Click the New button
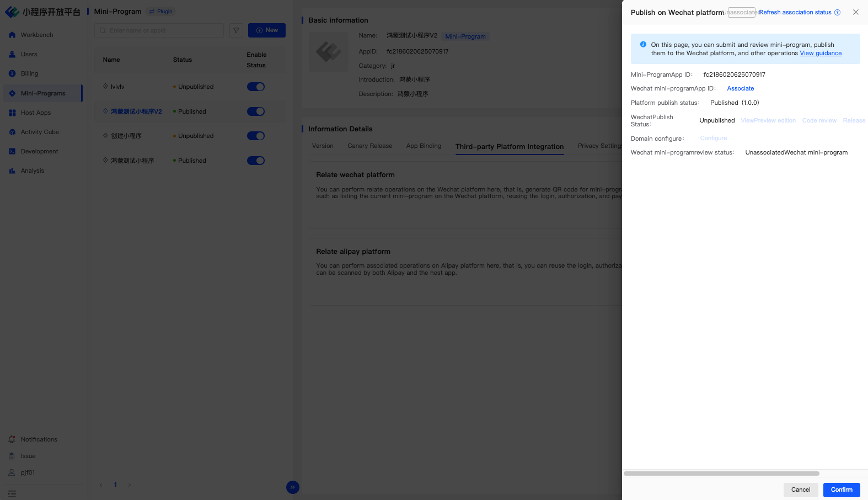This screenshot has width=868, height=500. click(x=267, y=30)
